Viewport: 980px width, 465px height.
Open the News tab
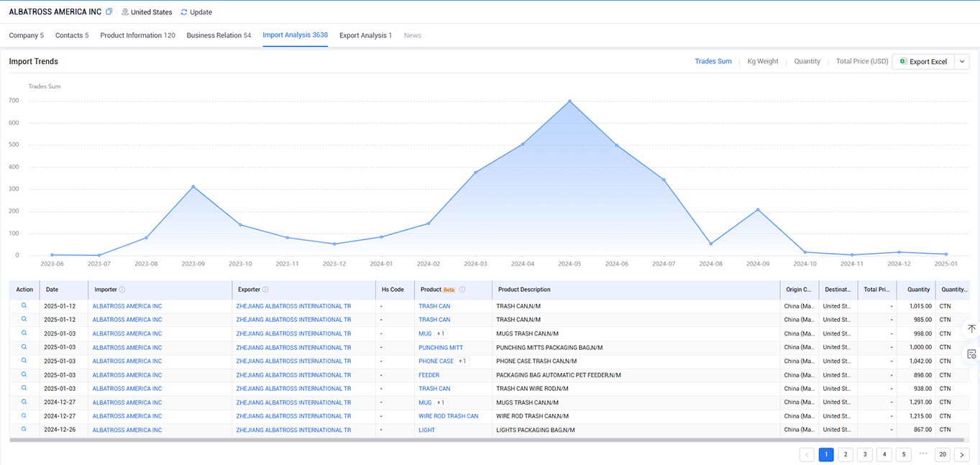413,35
